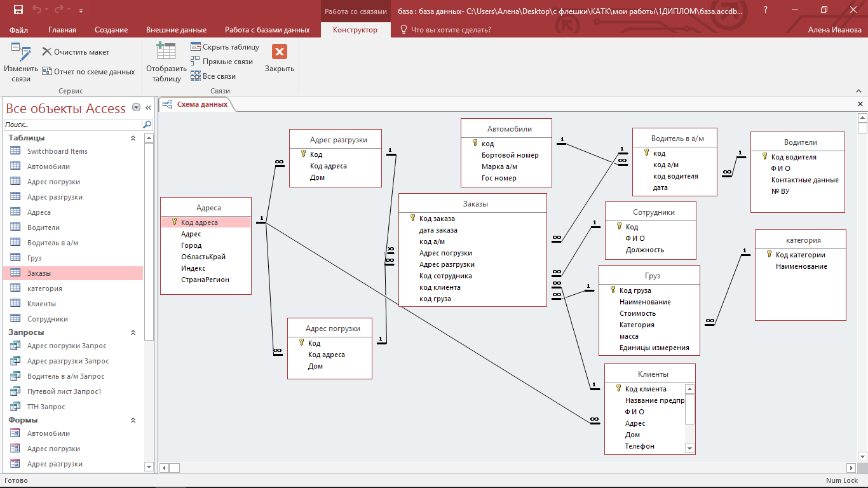The height and width of the screenshot is (488, 868).
Task: Click the help question mark icon
Action: click(x=766, y=10)
